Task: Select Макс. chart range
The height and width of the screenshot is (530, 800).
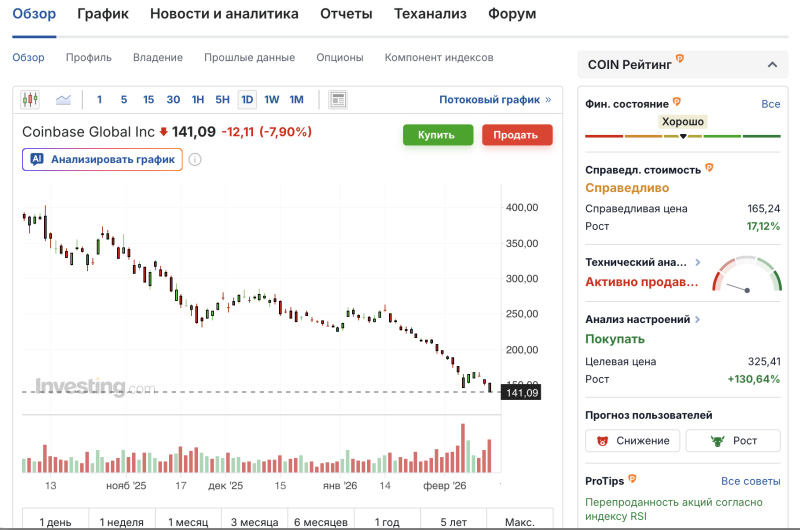Action: [519, 521]
